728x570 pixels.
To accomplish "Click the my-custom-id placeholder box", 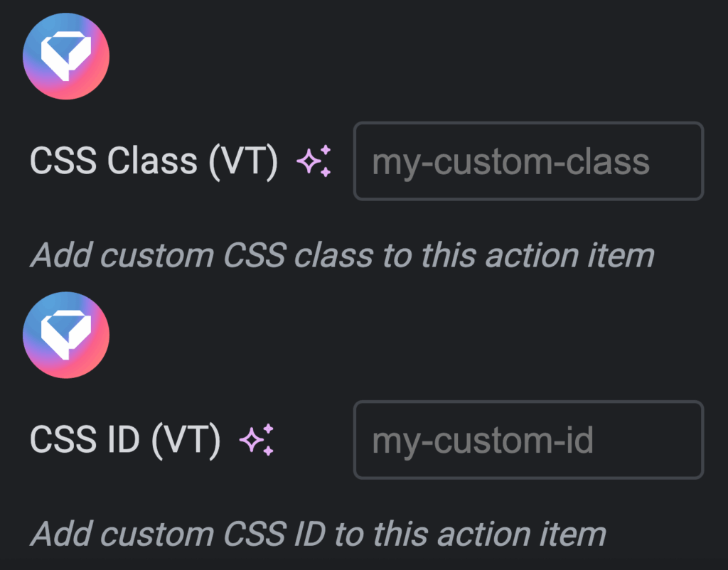I will [528, 440].
